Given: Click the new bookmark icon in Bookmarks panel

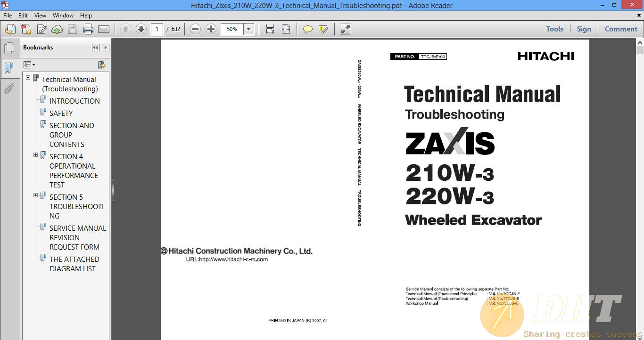Looking at the screenshot, I should (101, 65).
